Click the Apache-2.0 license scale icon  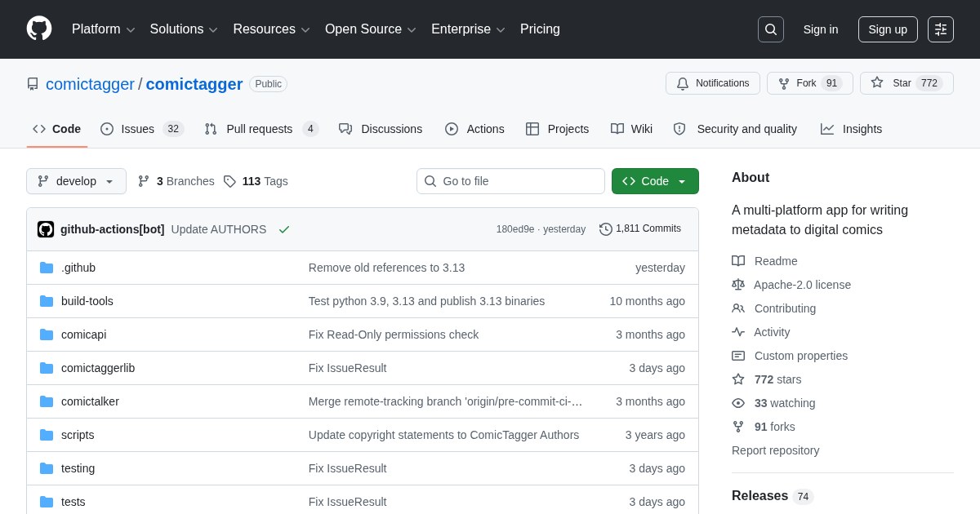(738, 285)
